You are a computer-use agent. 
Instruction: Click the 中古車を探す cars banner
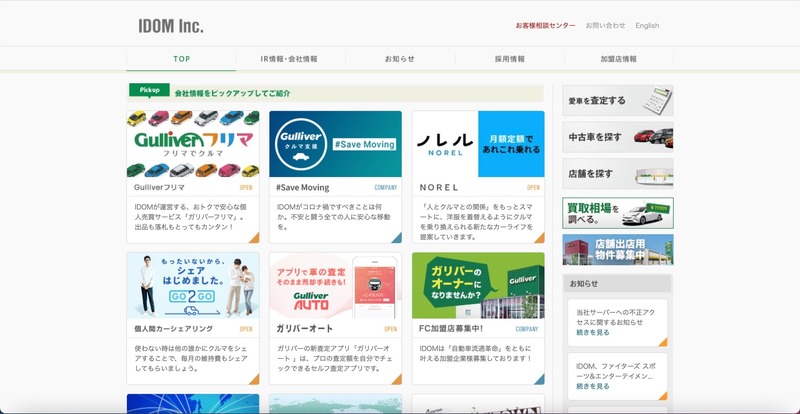[x=617, y=136]
